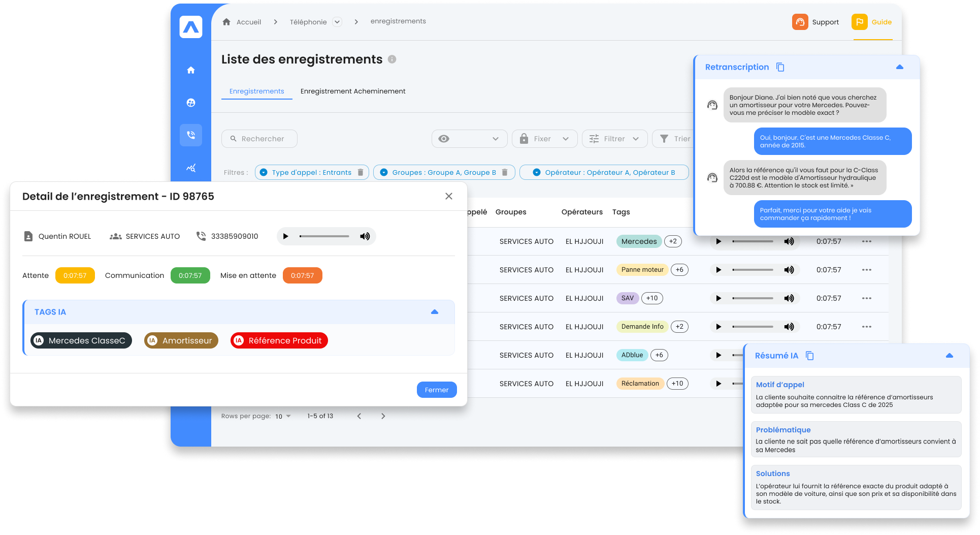Viewport: 980px width, 535px height.
Task: Open the telephony phone icon in sidebar
Action: [x=191, y=135]
